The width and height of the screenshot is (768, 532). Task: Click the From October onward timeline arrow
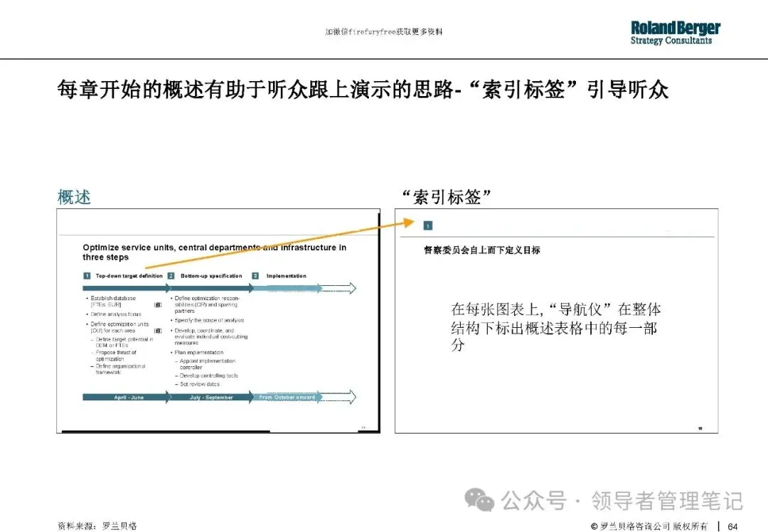pyautogui.click(x=287, y=398)
